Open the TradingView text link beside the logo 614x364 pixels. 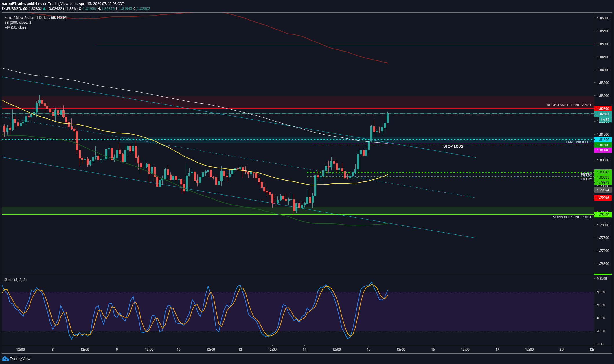click(x=20, y=359)
